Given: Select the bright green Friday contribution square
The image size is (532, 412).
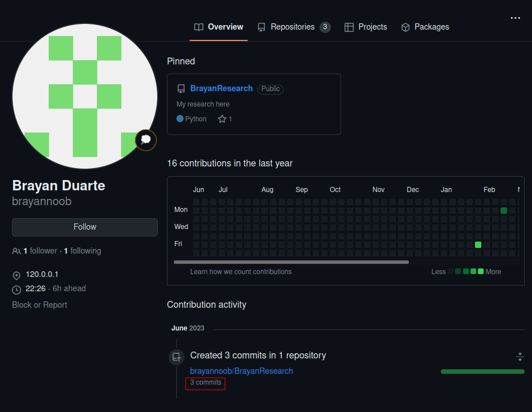Looking at the screenshot, I should [478, 244].
